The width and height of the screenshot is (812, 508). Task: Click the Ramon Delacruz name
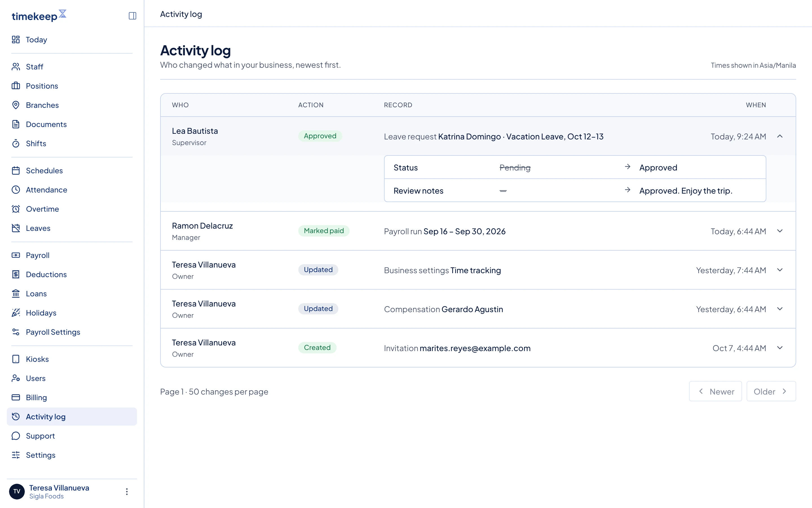[202, 225]
